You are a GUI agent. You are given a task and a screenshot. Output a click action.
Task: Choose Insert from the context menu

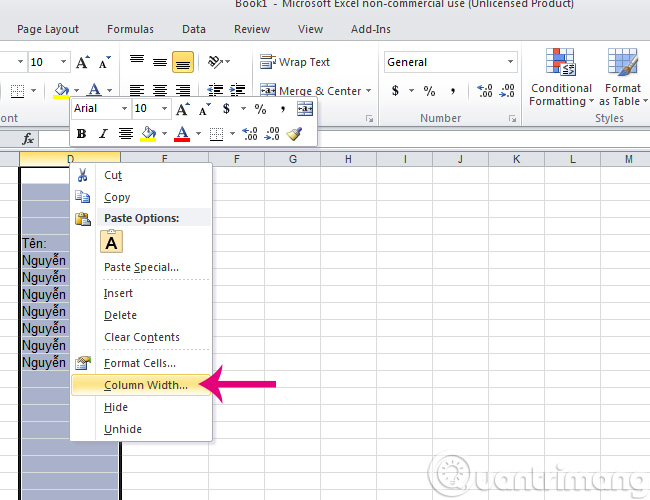pyautogui.click(x=141, y=293)
